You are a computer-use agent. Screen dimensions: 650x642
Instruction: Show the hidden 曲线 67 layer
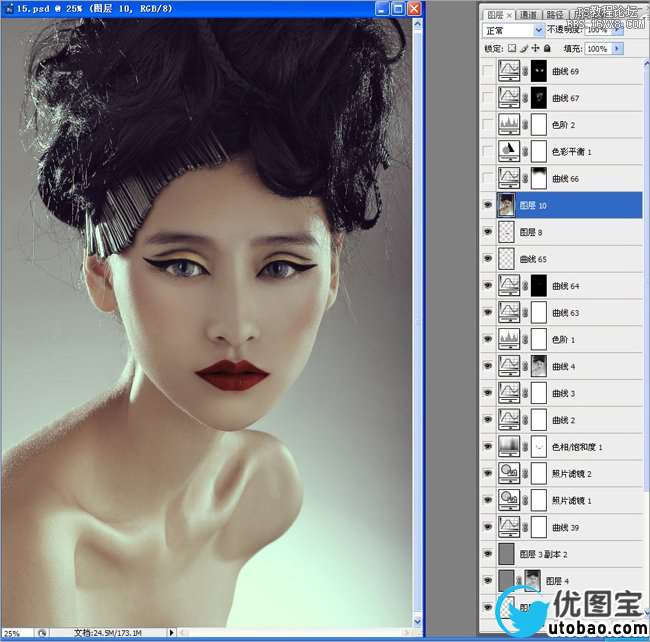488,98
